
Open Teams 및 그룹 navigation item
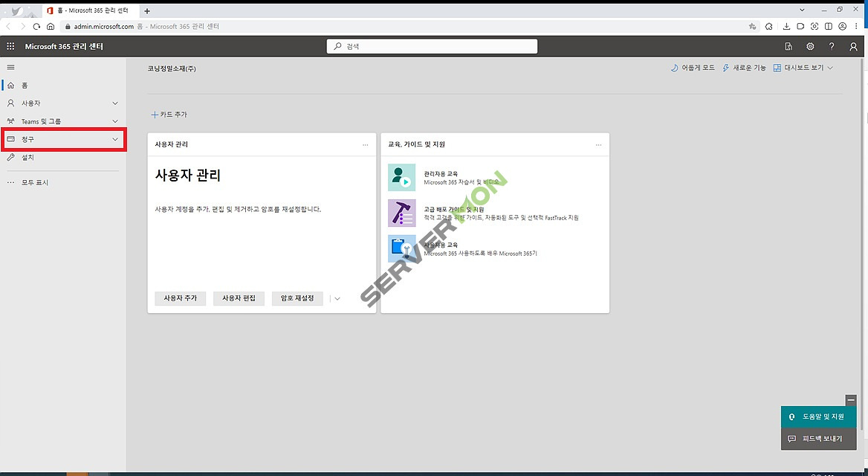coord(63,121)
